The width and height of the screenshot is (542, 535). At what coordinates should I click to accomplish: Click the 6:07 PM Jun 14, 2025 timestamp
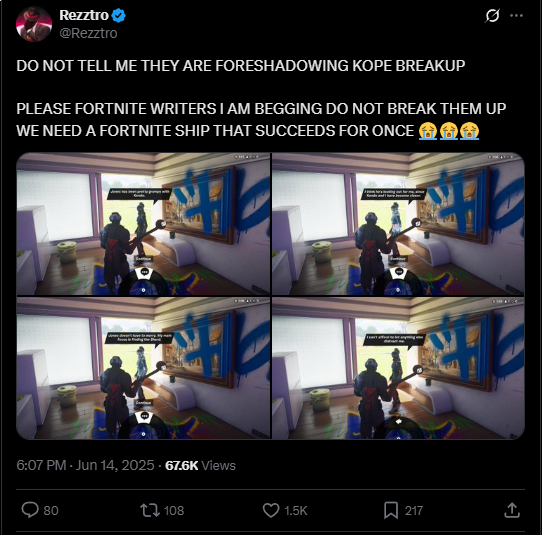[85, 465]
